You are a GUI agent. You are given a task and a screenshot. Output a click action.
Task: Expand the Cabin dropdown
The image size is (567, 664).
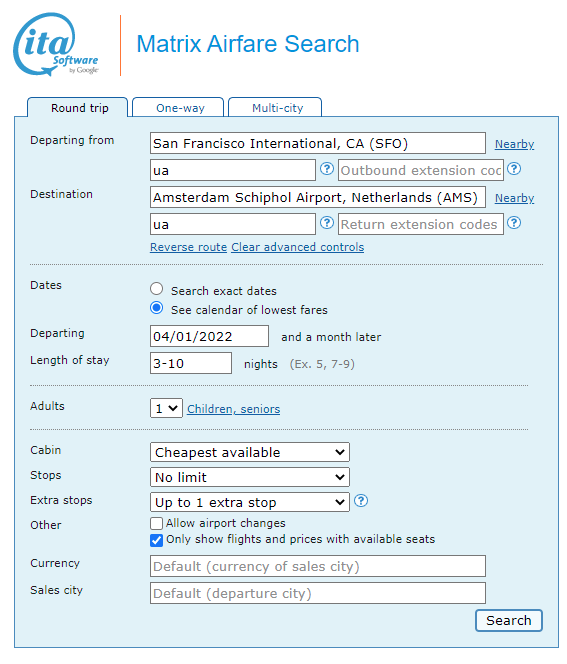click(x=250, y=452)
